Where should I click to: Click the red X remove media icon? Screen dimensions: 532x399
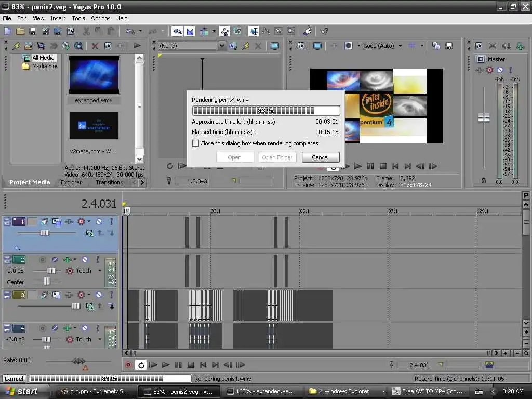[x=95, y=46]
